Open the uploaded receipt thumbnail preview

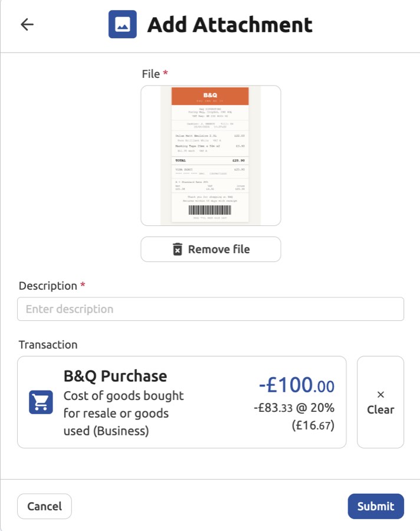(x=211, y=156)
